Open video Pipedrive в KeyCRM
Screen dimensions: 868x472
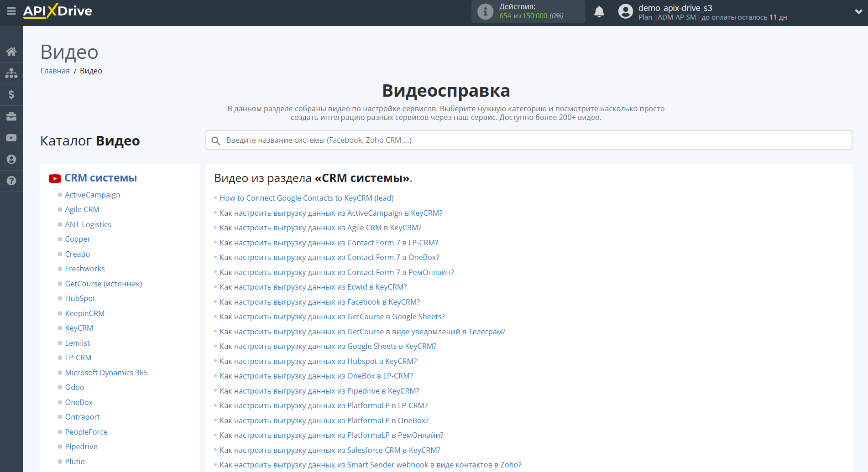(x=319, y=391)
